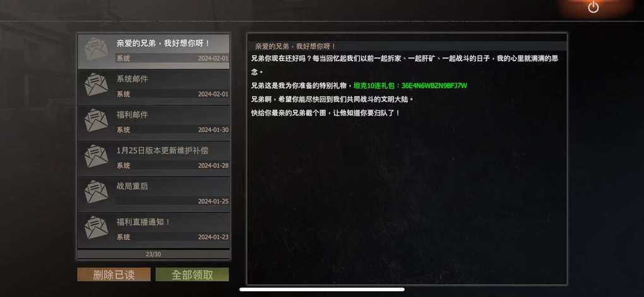Click the green gift code 36E4N6WBZN9BFJ7W
Screen dimensions: 644x297
pyautogui.click(x=434, y=86)
